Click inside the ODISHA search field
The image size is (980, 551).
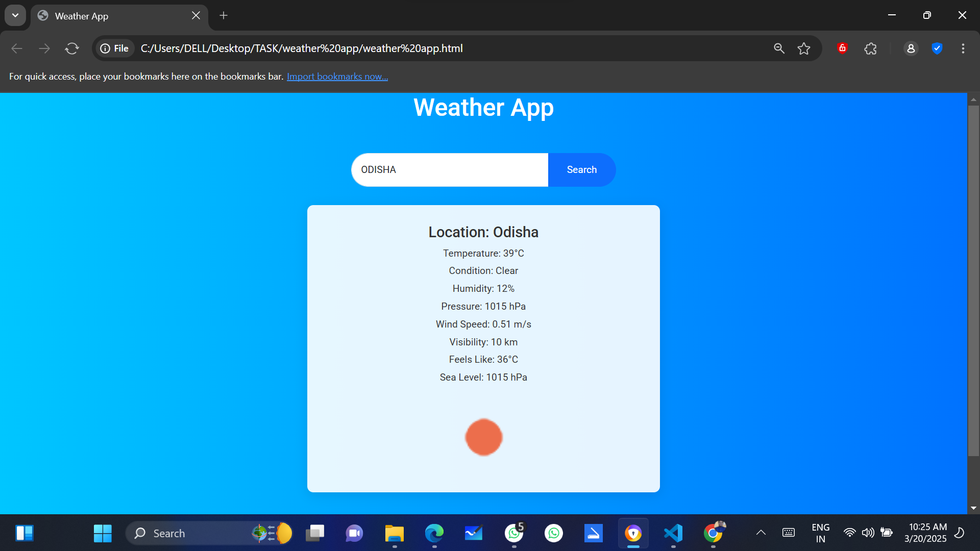coord(449,169)
